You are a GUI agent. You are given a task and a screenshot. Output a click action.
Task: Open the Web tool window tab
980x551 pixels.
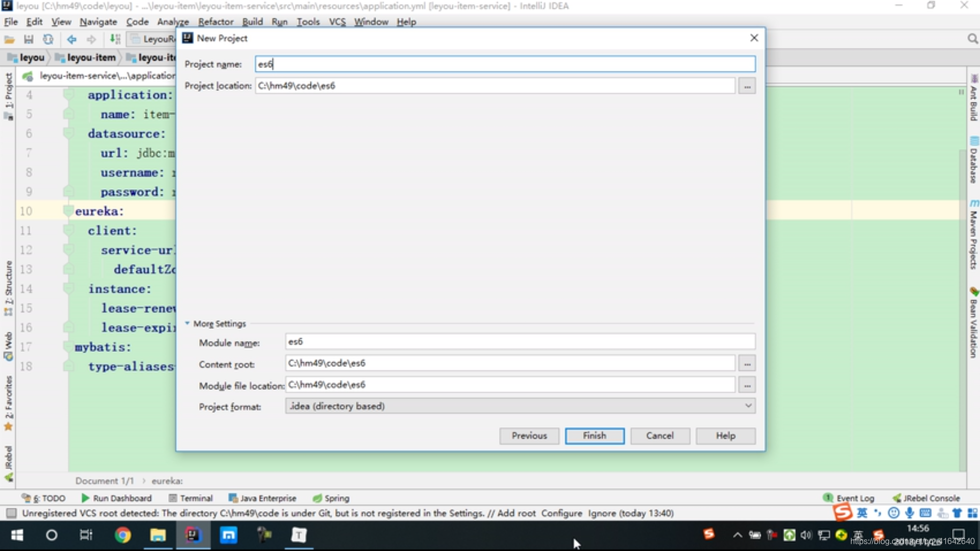click(x=8, y=346)
